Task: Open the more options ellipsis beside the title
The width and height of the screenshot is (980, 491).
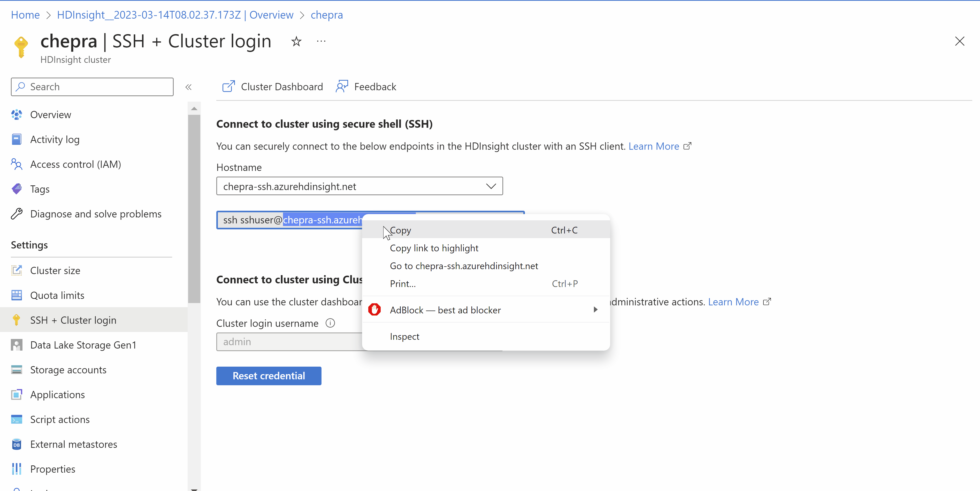Action: 321,41
